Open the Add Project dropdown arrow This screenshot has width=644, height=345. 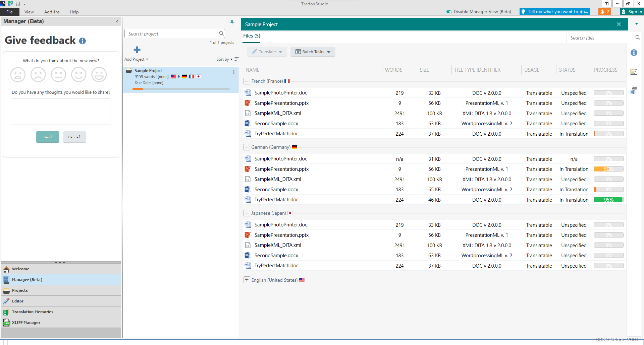(x=147, y=59)
